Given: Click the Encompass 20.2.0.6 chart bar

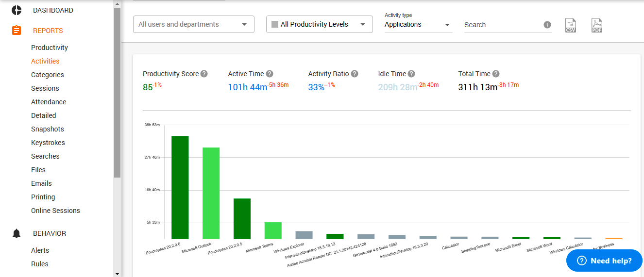Looking at the screenshot, I should [x=180, y=187].
